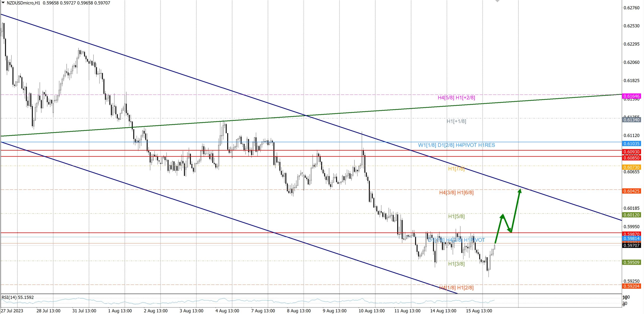Click the red 0.60930 price tag
The height and width of the screenshot is (314, 644).
pyautogui.click(x=631, y=152)
